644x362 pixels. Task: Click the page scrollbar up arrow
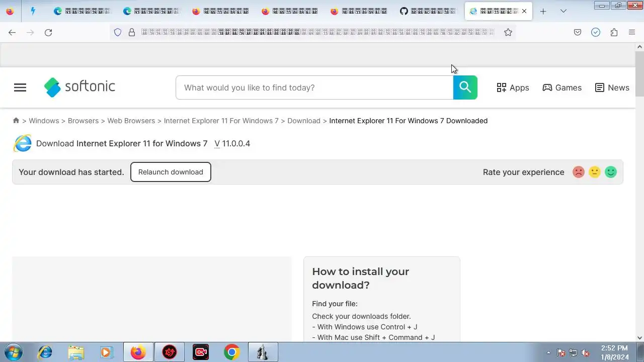click(x=639, y=46)
